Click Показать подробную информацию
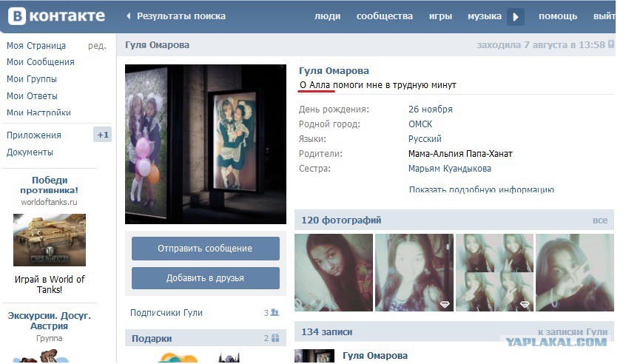 coord(482,189)
